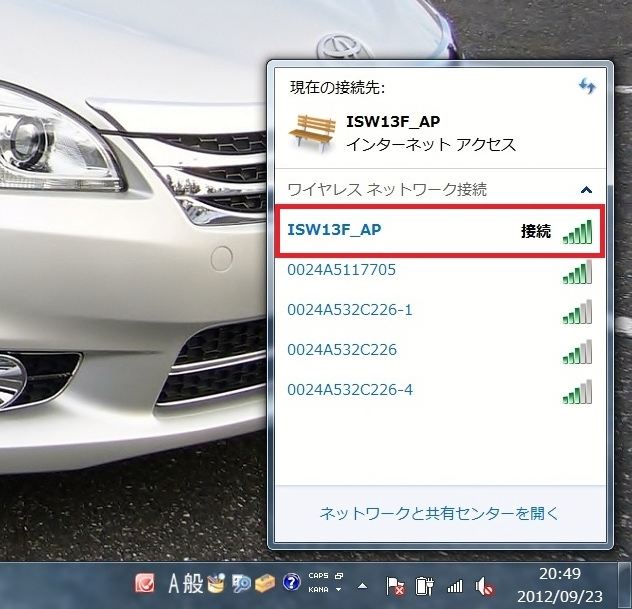Click the battery power tray icon
This screenshot has height=609, width=632.
pyautogui.click(x=424, y=586)
